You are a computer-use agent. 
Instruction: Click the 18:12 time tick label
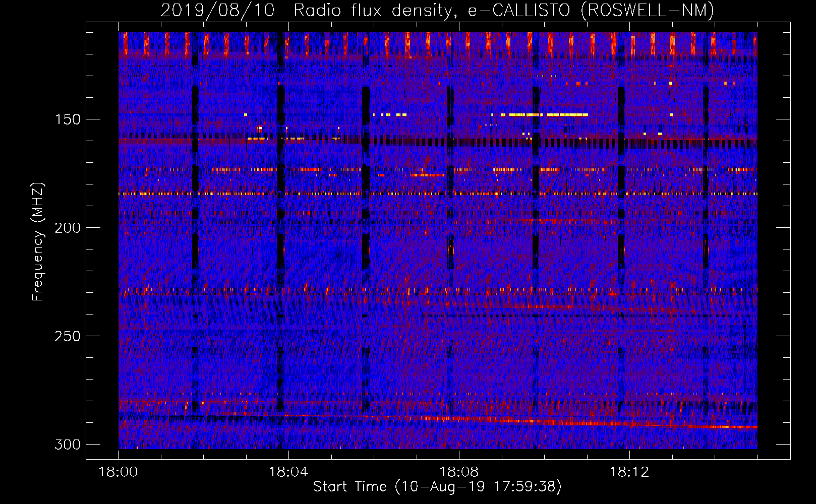[x=629, y=472]
